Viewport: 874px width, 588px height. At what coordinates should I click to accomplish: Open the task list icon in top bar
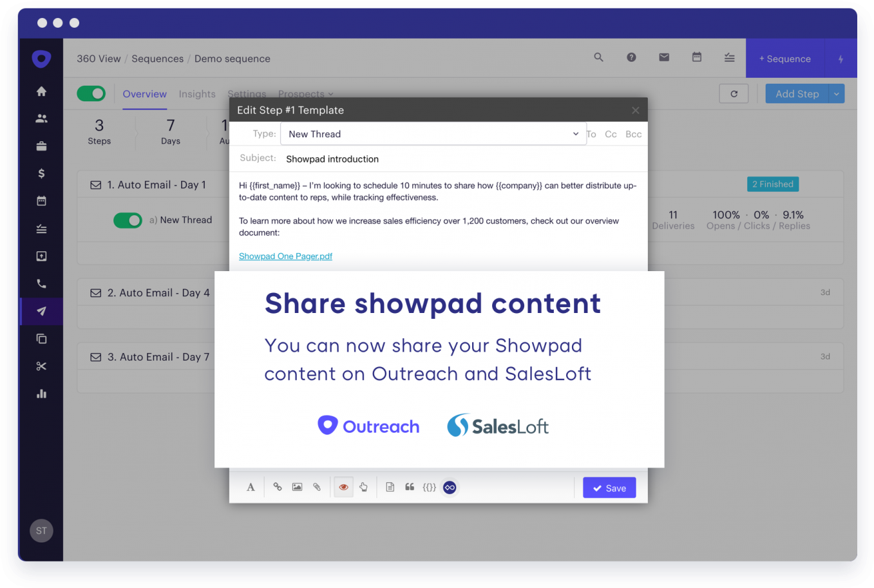[729, 57]
